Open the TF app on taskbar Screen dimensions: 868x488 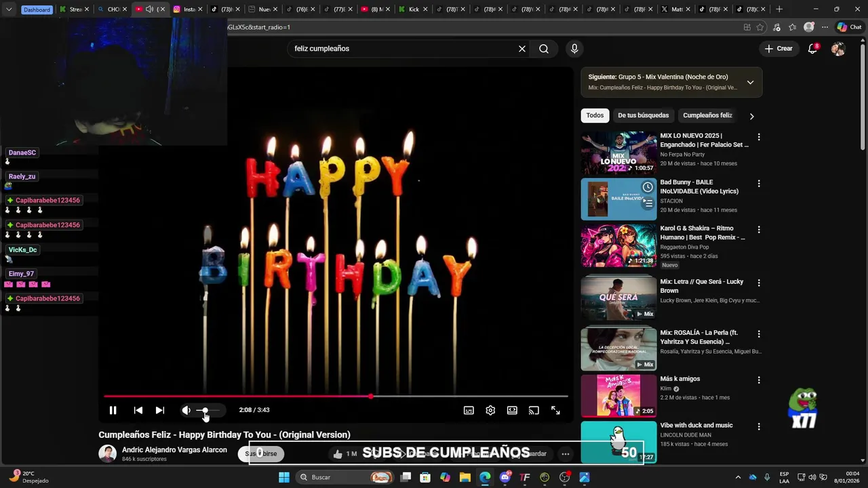(525, 477)
